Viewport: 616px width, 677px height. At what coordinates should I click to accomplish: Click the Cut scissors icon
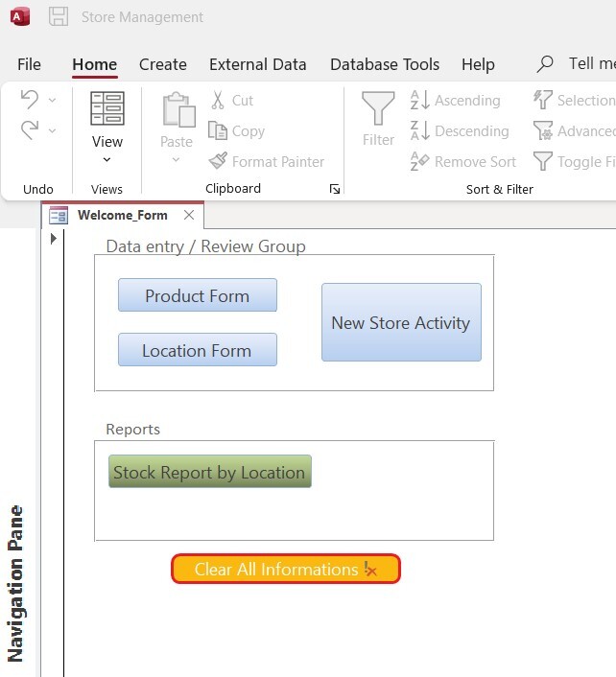click(x=218, y=100)
